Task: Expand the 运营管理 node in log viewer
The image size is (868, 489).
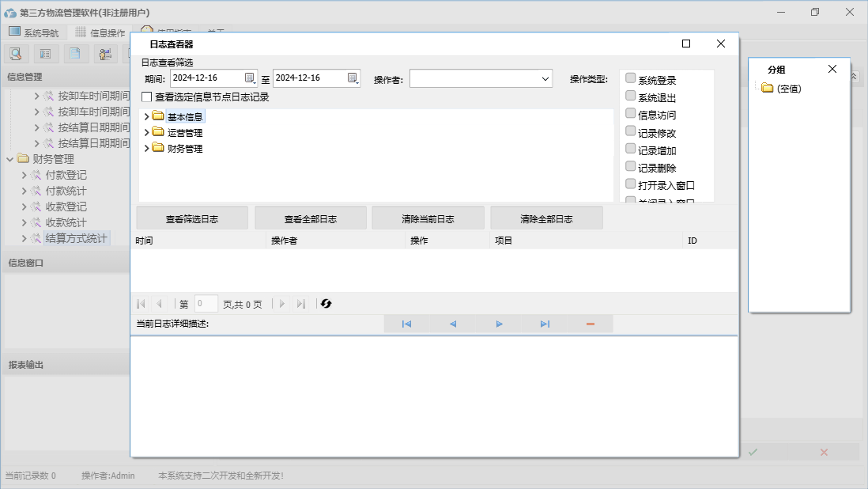Action: pos(147,132)
